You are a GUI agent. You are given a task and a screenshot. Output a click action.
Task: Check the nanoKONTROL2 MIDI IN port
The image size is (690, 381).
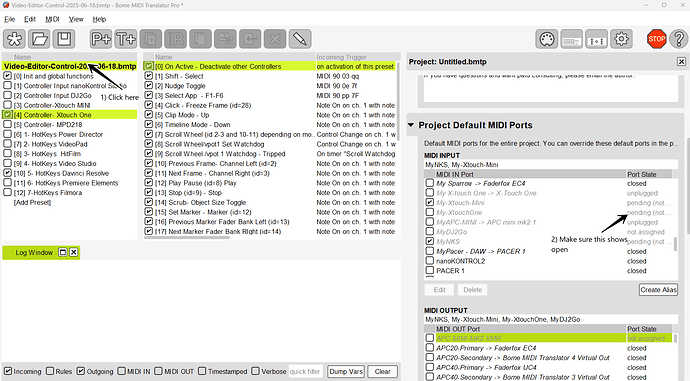[x=430, y=260]
